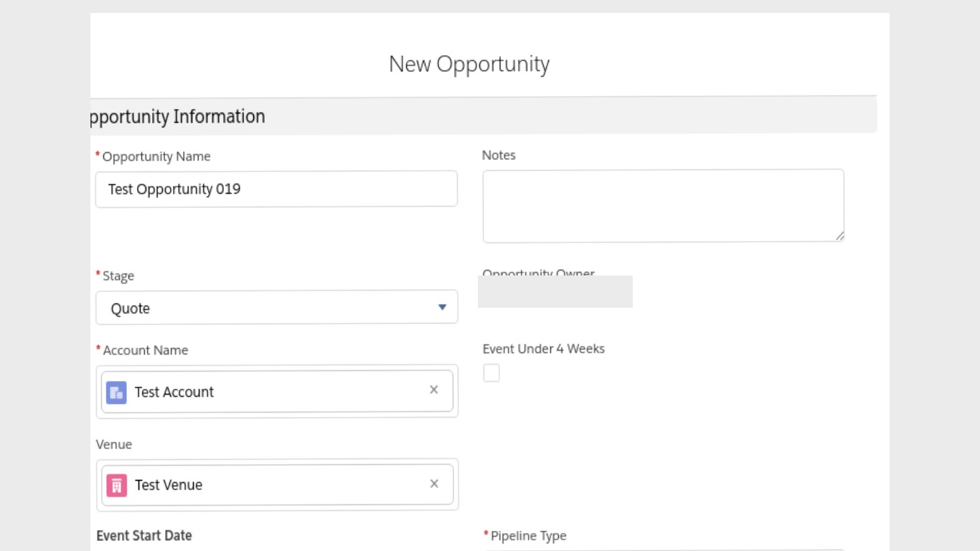This screenshot has height=551, width=980.
Task: Click the pink Test Venue icon
Action: pos(116,485)
